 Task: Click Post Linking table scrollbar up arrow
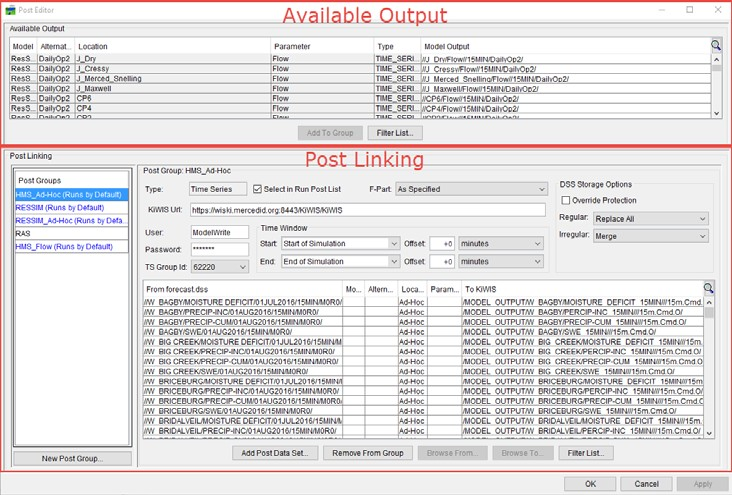pyautogui.click(x=709, y=303)
